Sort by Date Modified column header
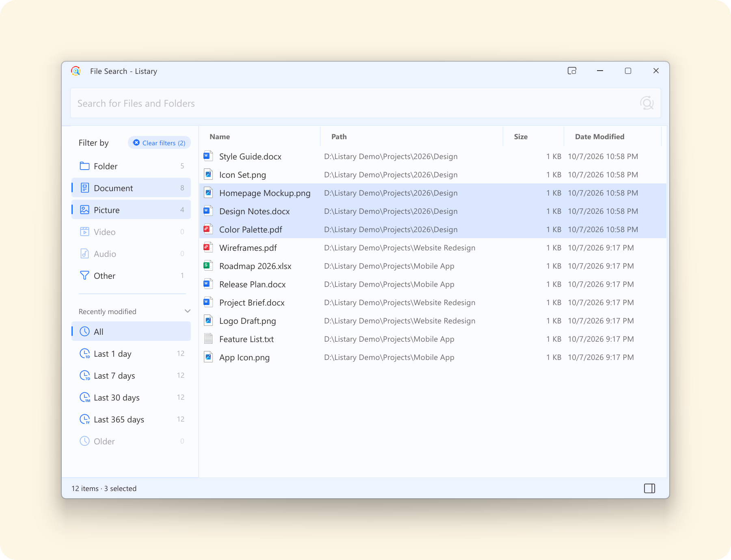 coord(612,137)
